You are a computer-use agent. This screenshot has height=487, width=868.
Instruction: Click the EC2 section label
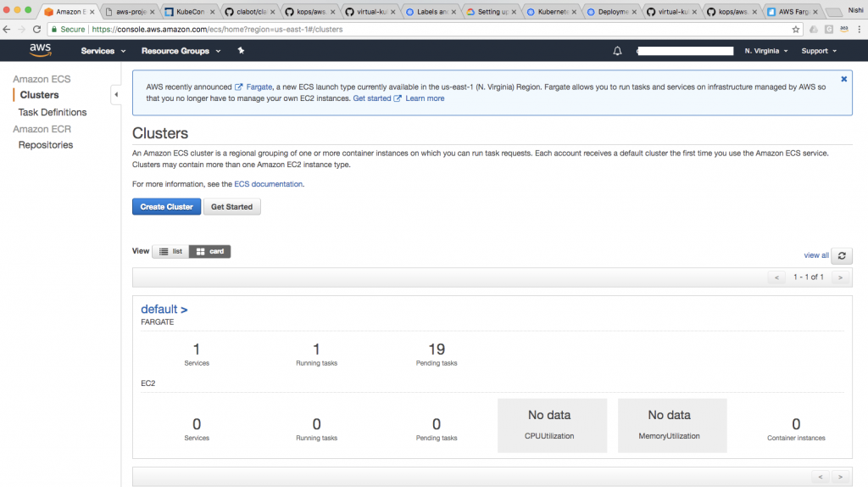(147, 383)
